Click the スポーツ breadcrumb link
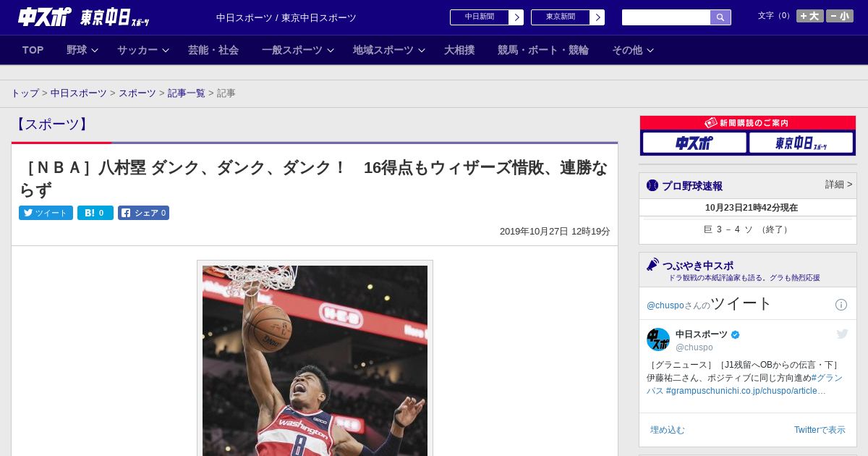 point(137,93)
